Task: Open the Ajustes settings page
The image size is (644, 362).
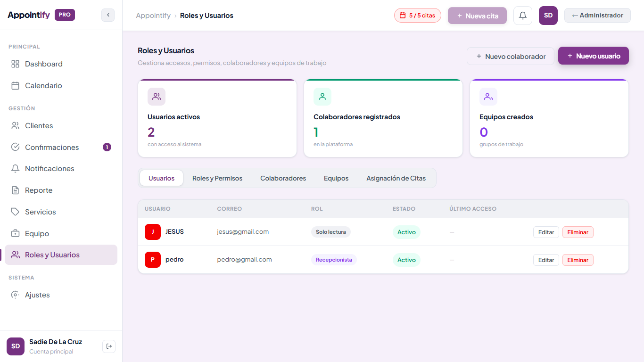Action: 61,295
